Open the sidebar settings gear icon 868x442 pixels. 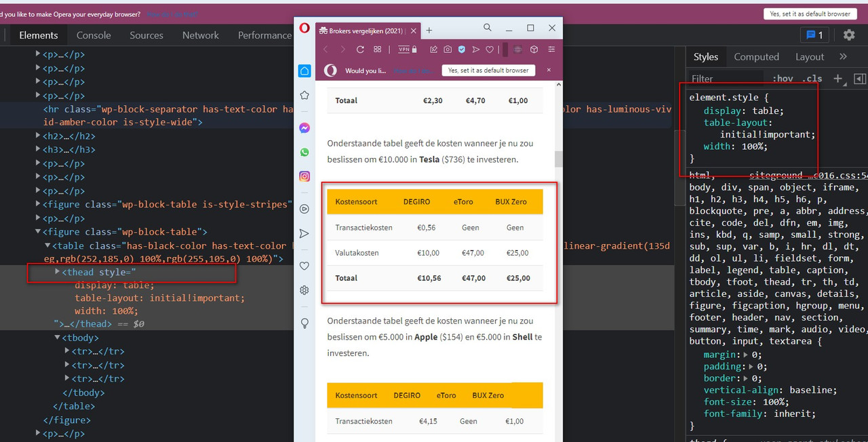click(304, 290)
